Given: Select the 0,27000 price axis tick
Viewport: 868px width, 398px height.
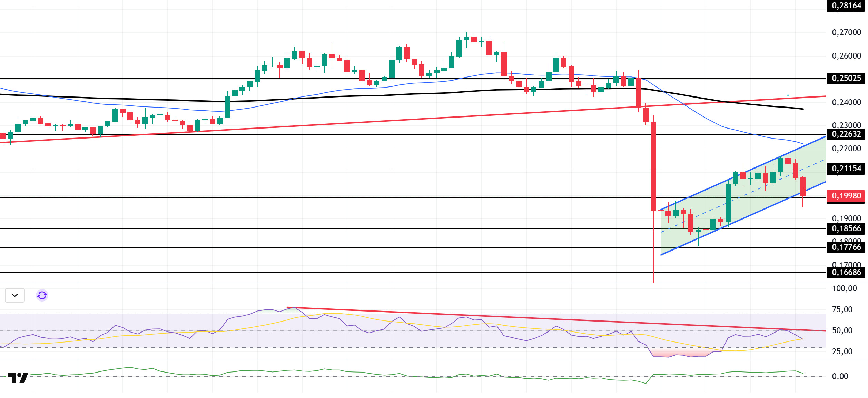Looking at the screenshot, I should (846, 33).
